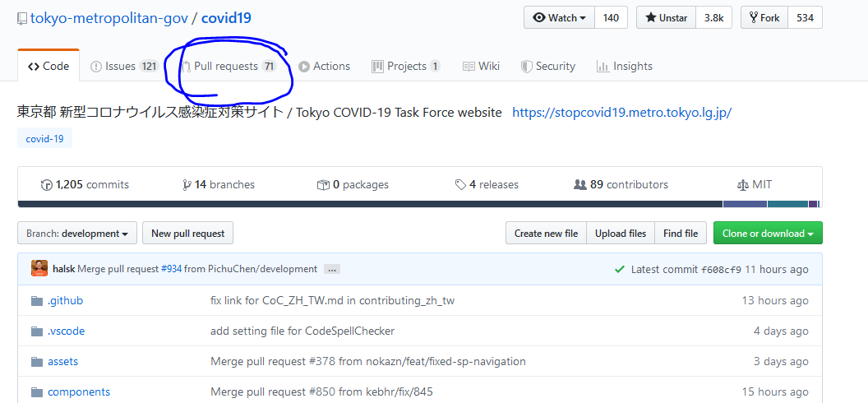This screenshot has width=868, height=403.
Task: Open the Actions tab
Action: [325, 67]
